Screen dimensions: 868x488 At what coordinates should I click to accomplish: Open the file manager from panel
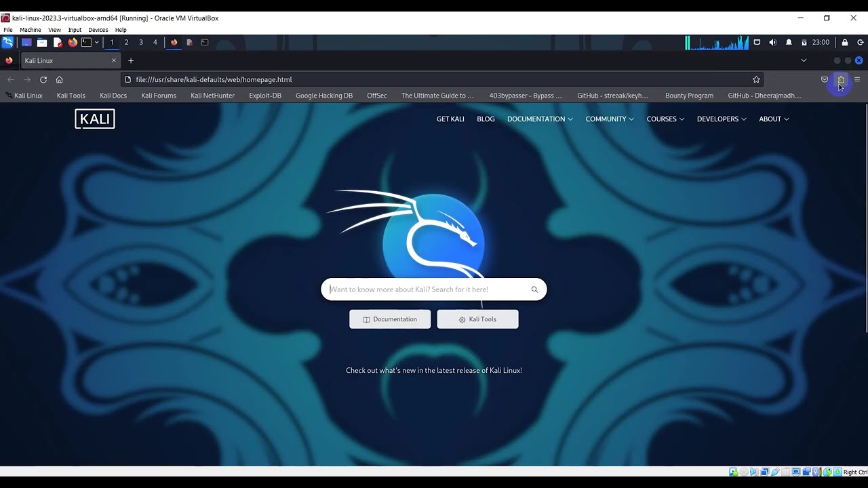(x=42, y=42)
